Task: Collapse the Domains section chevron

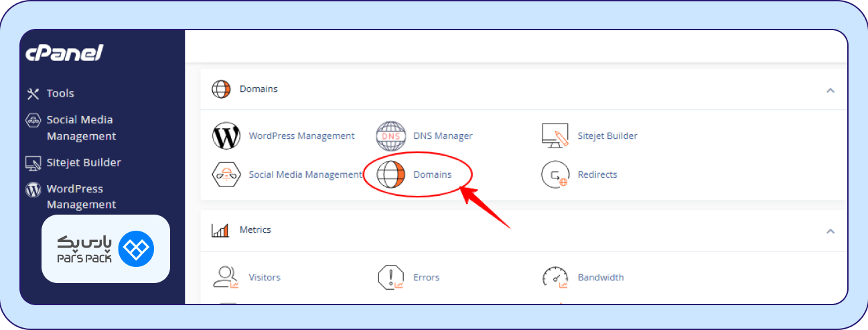Action: coord(830,90)
